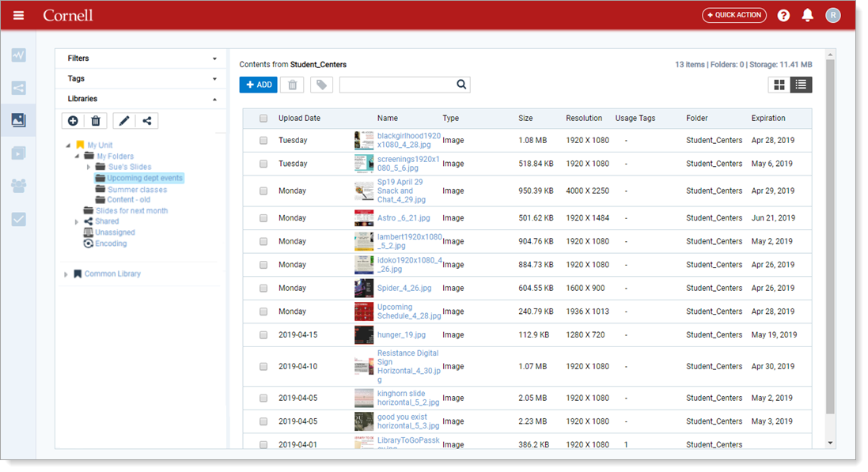The height and width of the screenshot is (472, 868).
Task: Click the content list vertical scrollbar
Action: [x=830, y=237]
